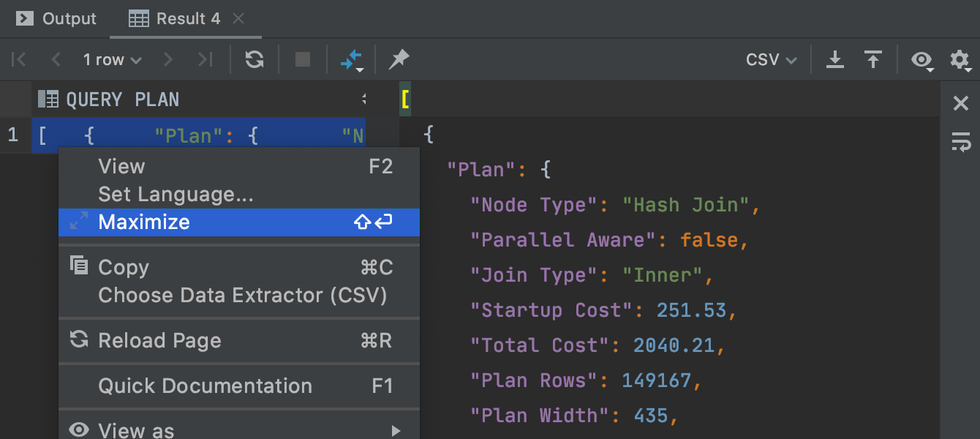Open the gear settings menu

point(960,59)
